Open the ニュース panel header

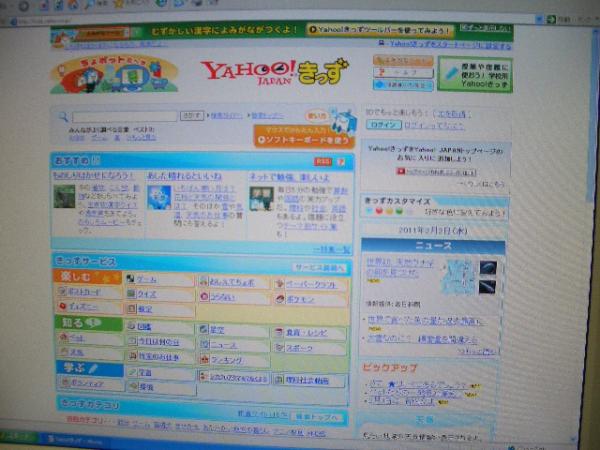click(x=433, y=246)
